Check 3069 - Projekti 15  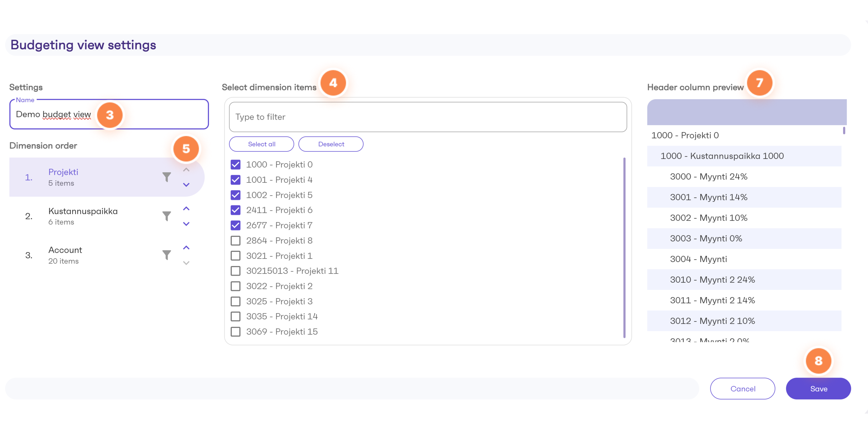pyautogui.click(x=236, y=332)
